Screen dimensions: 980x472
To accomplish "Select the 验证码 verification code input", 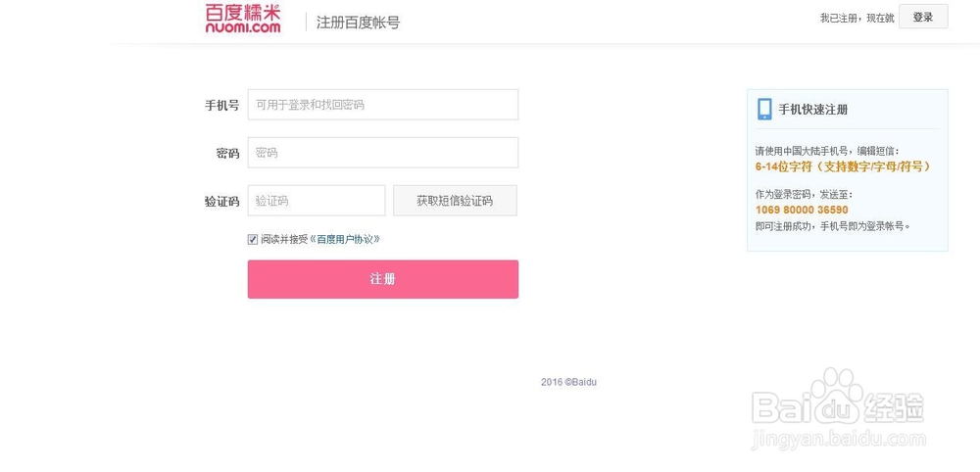I will [x=316, y=201].
